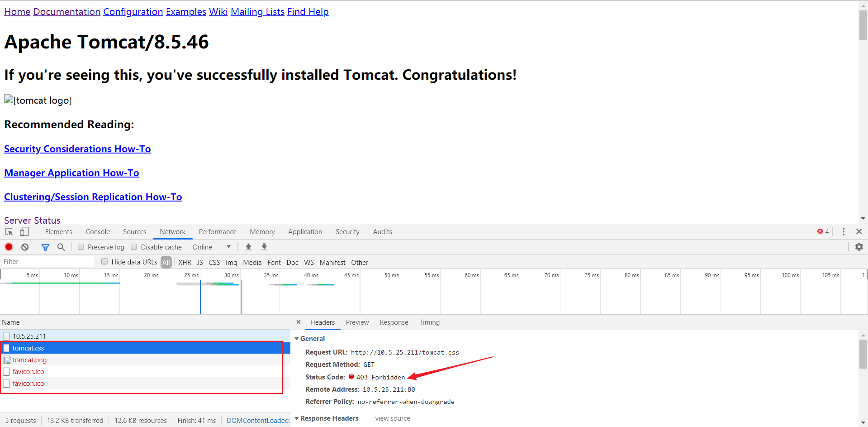Open Manager Application How-To link
The image size is (868, 427).
tap(71, 173)
